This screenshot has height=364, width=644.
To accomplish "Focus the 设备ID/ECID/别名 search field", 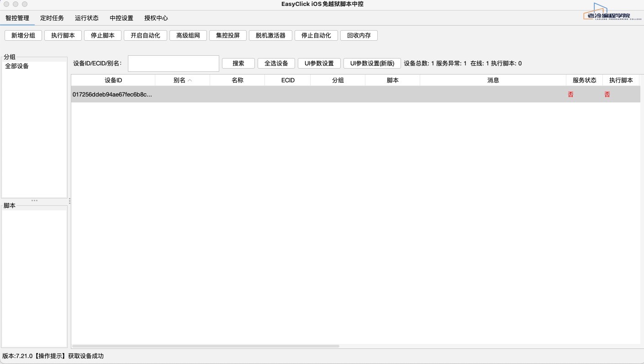I will (174, 64).
